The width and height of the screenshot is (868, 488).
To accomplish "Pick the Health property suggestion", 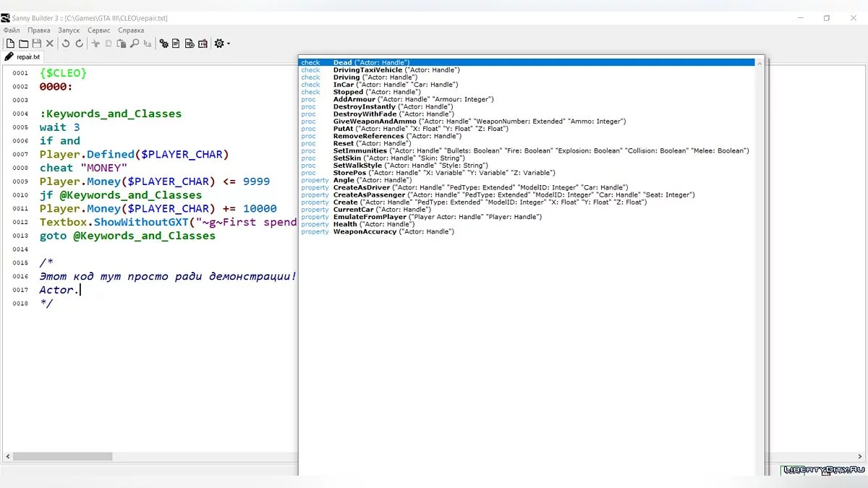I will (345, 224).
